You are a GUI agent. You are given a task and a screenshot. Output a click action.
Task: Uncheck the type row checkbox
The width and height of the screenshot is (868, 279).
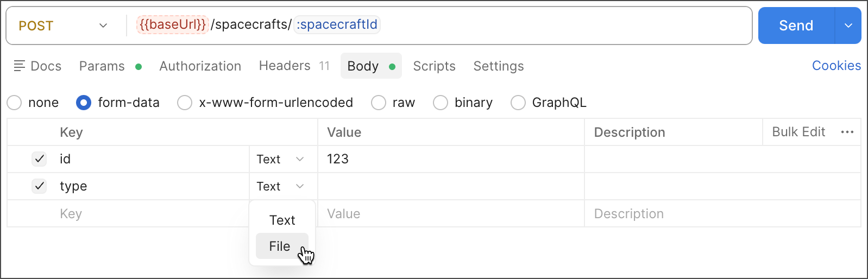[39, 186]
